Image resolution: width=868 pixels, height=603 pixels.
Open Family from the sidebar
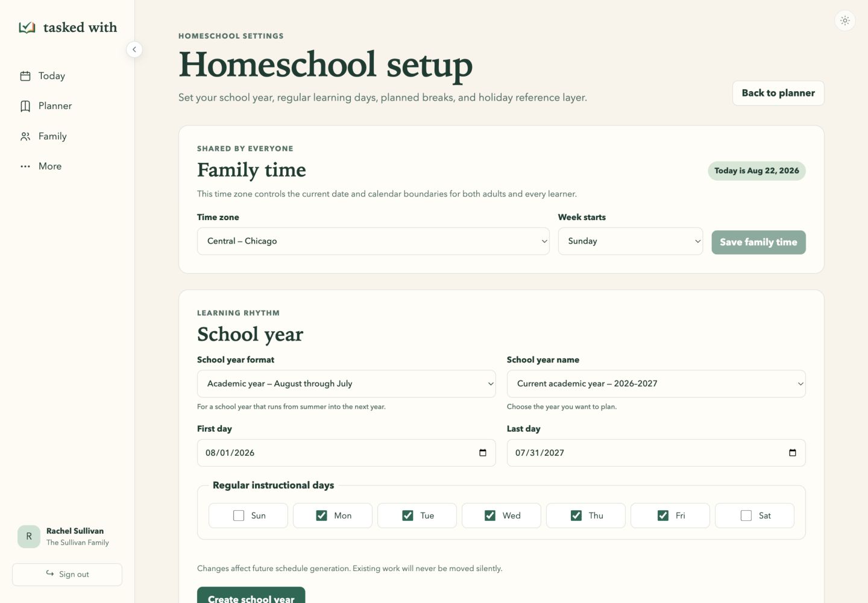68,136
